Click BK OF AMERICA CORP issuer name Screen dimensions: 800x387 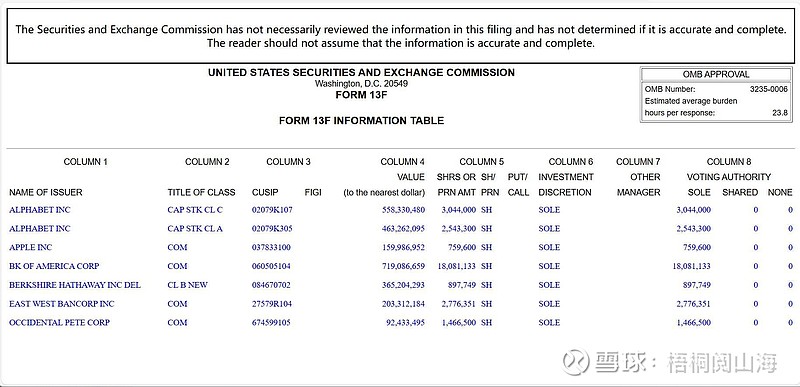pos(54,266)
